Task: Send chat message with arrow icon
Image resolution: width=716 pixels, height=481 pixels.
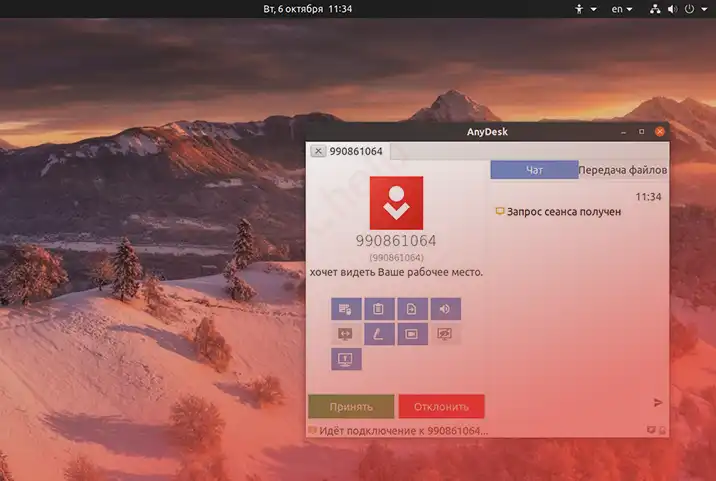Action: pyautogui.click(x=658, y=402)
